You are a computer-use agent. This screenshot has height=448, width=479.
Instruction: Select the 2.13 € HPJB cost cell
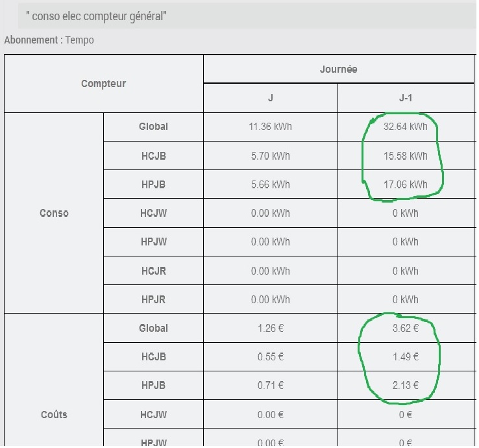[406, 385]
